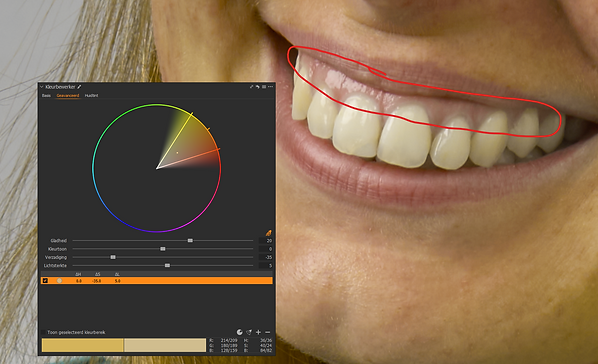Click the span full saturation icon beside plus
Screen dimensions: 598x364
[x=249, y=332]
